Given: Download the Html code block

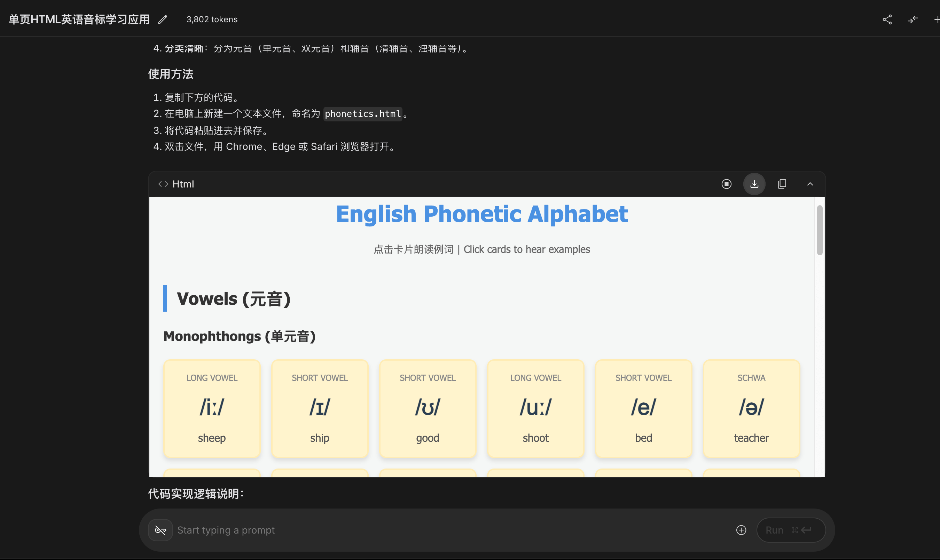Looking at the screenshot, I should click(754, 184).
